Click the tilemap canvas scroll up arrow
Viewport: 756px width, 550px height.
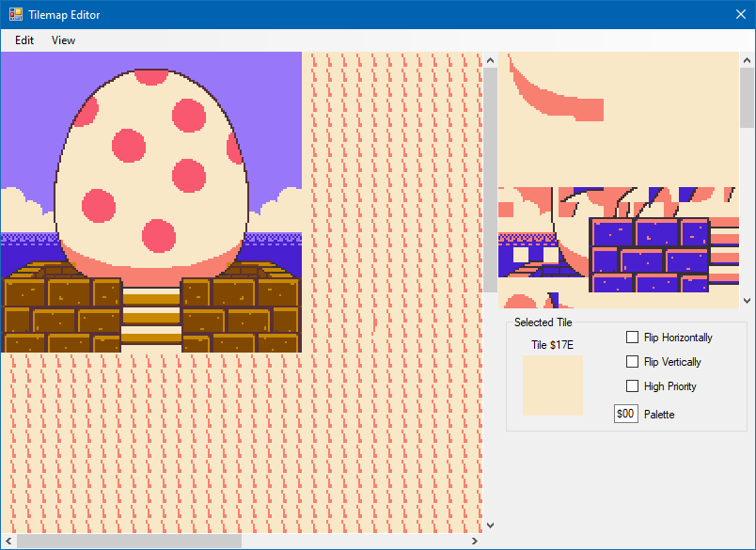490,60
